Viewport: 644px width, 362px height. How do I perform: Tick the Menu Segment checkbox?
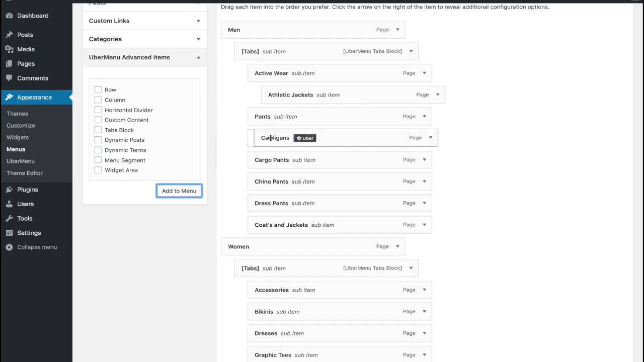98,160
